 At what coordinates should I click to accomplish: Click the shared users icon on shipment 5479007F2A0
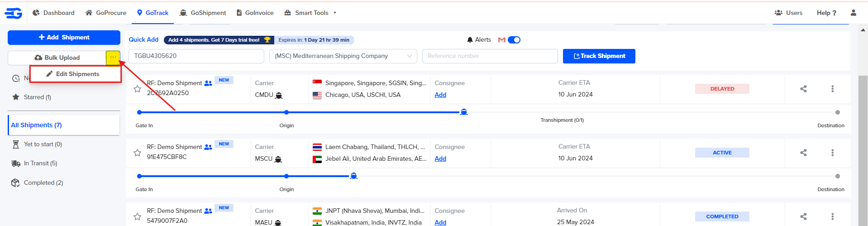pyautogui.click(x=208, y=211)
